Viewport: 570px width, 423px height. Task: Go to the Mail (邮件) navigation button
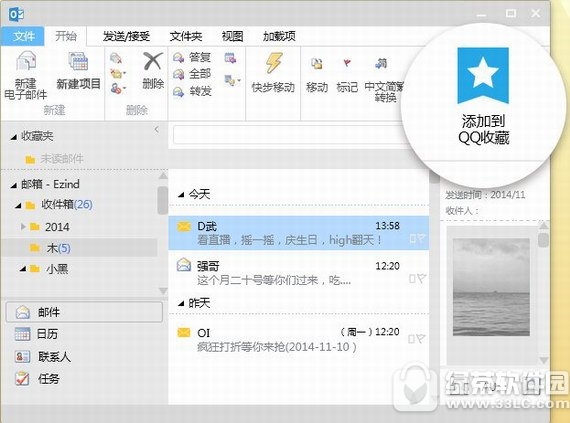(84, 312)
